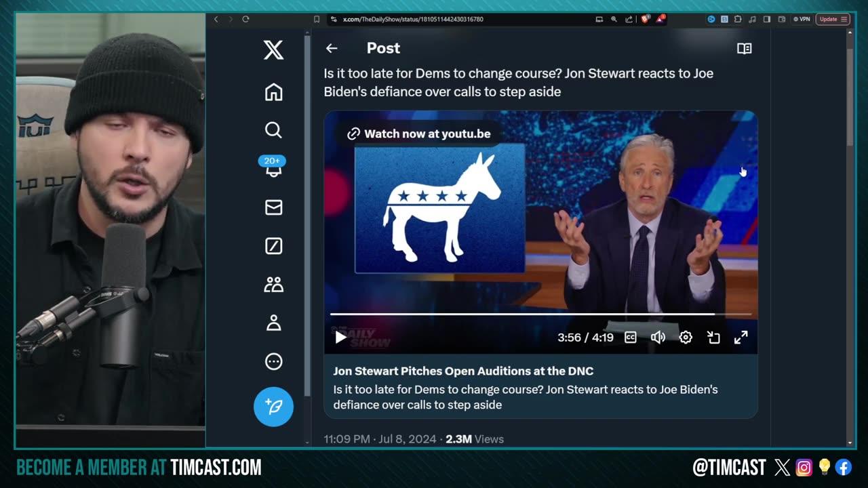Click the blue circular extension icon
The width and height of the screenshot is (868, 488).
point(711,19)
